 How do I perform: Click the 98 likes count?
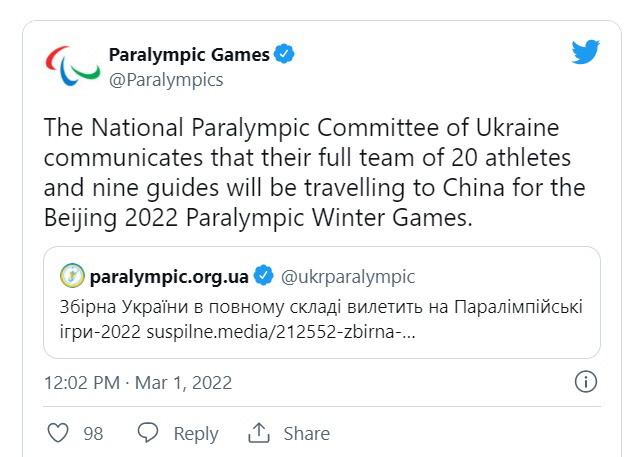click(x=93, y=433)
